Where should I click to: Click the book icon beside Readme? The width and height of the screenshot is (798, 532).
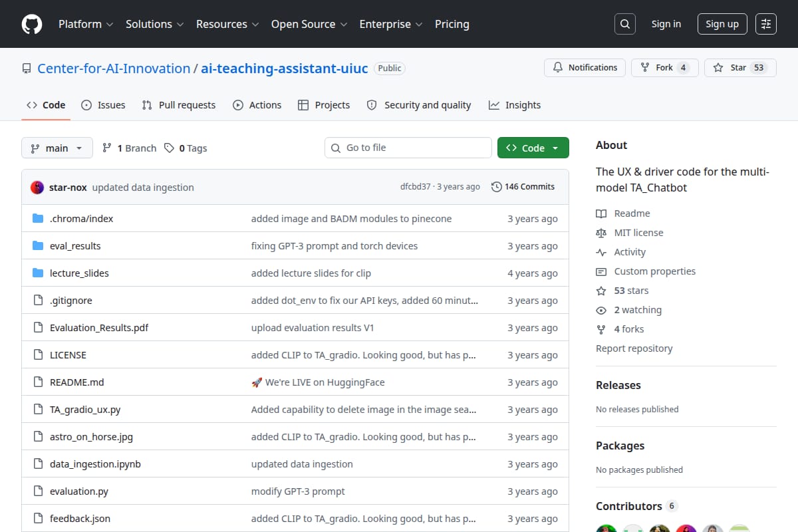pyautogui.click(x=601, y=213)
